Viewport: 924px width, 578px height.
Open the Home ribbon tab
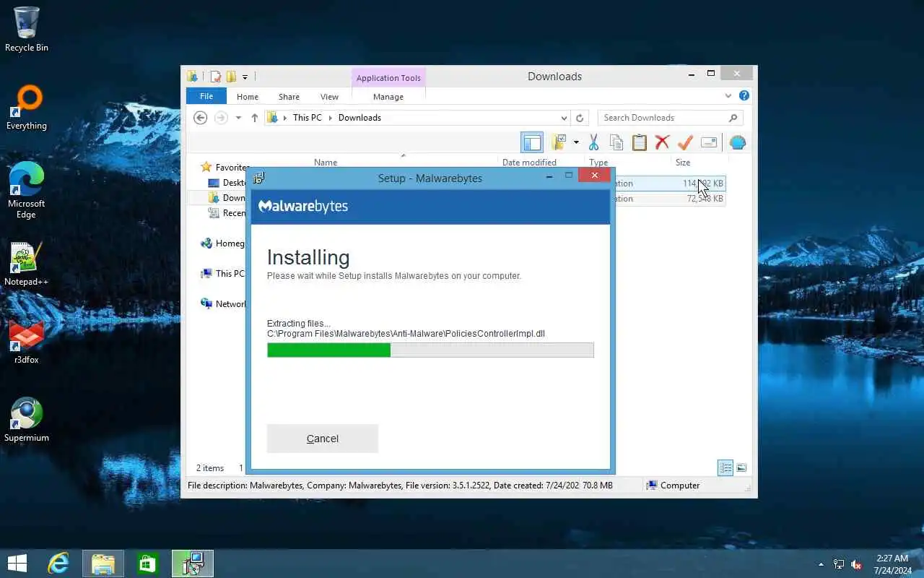coord(248,96)
